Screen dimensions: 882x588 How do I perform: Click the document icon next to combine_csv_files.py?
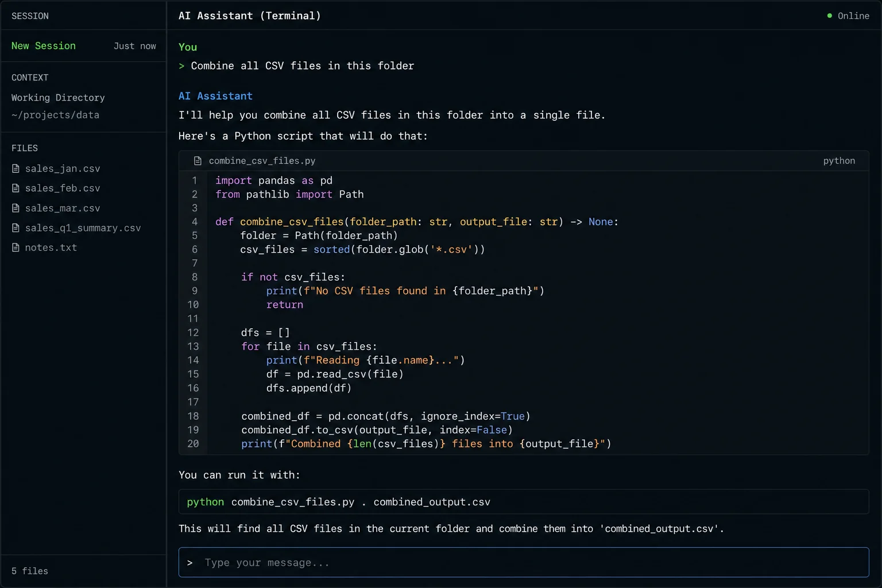[x=198, y=161]
